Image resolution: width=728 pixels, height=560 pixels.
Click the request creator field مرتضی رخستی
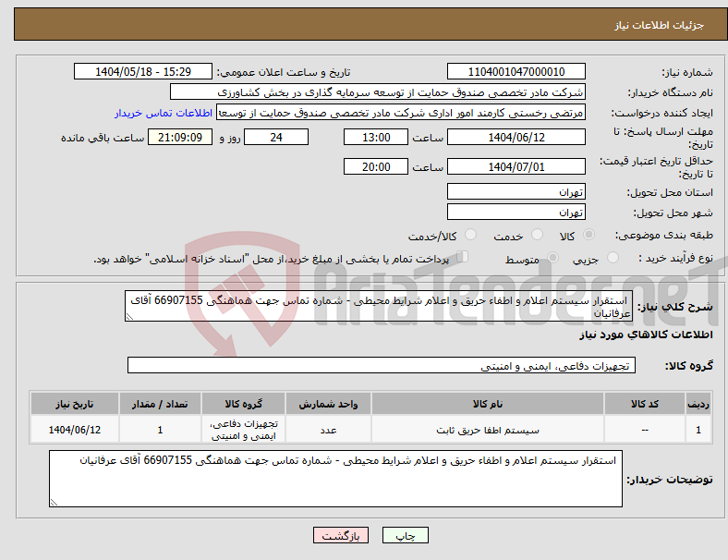point(401,113)
